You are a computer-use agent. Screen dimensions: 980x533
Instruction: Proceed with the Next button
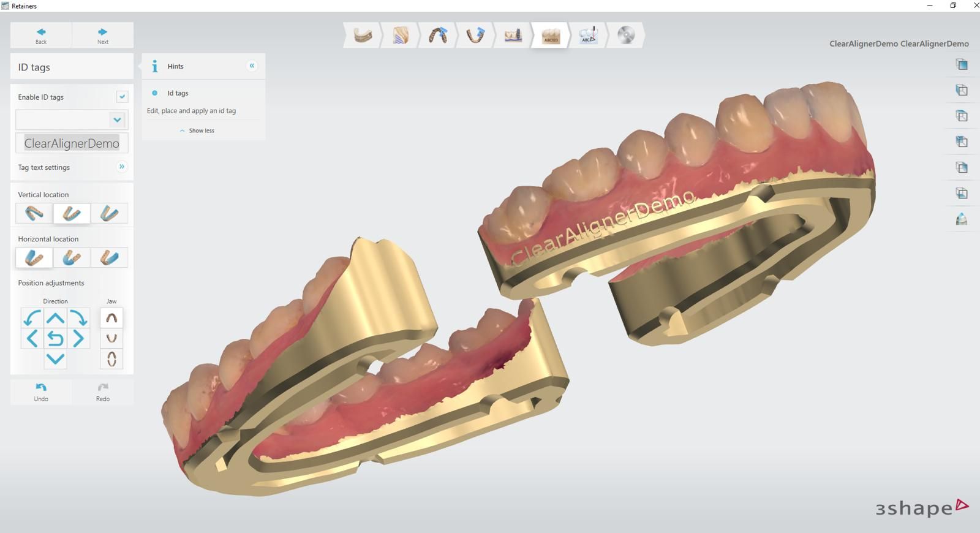pos(103,36)
